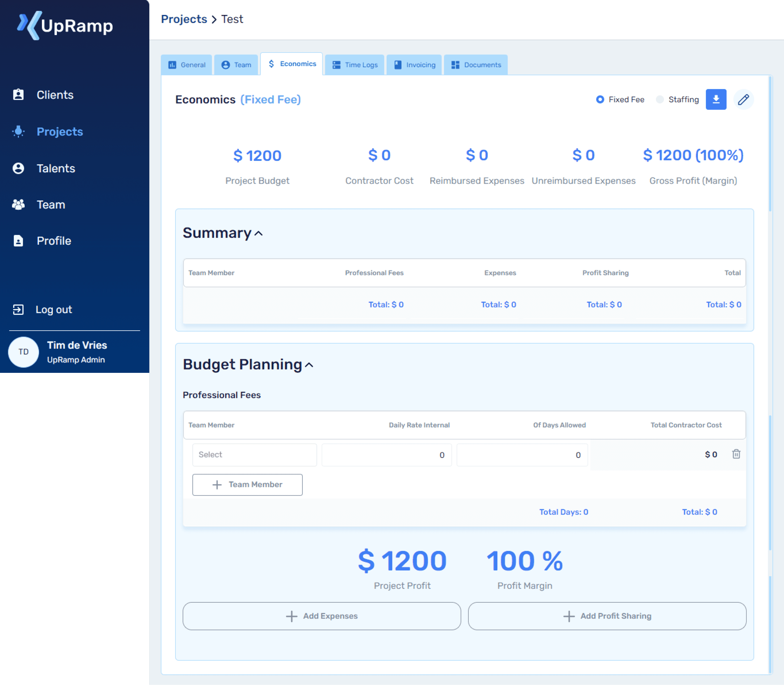Click the pencil edit icon

point(743,99)
